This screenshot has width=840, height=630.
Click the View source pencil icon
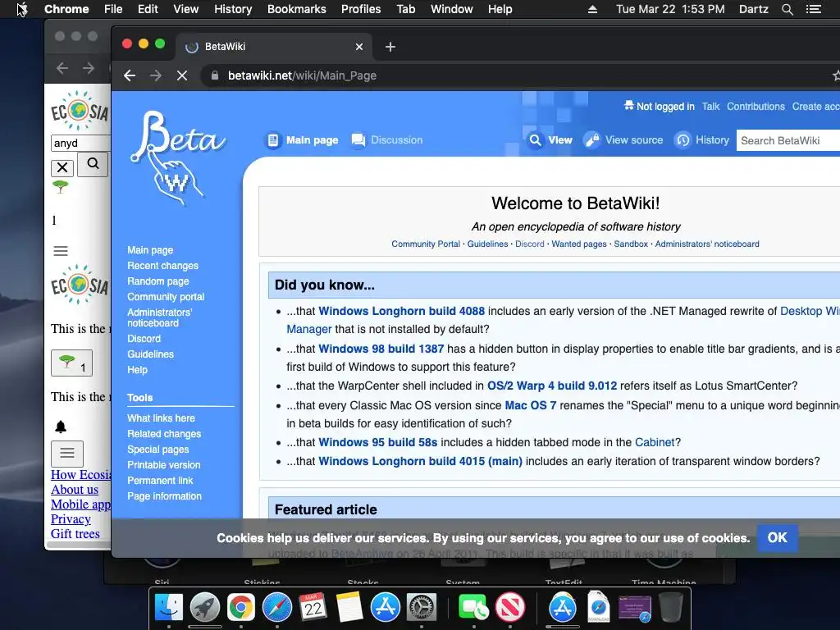coord(591,140)
